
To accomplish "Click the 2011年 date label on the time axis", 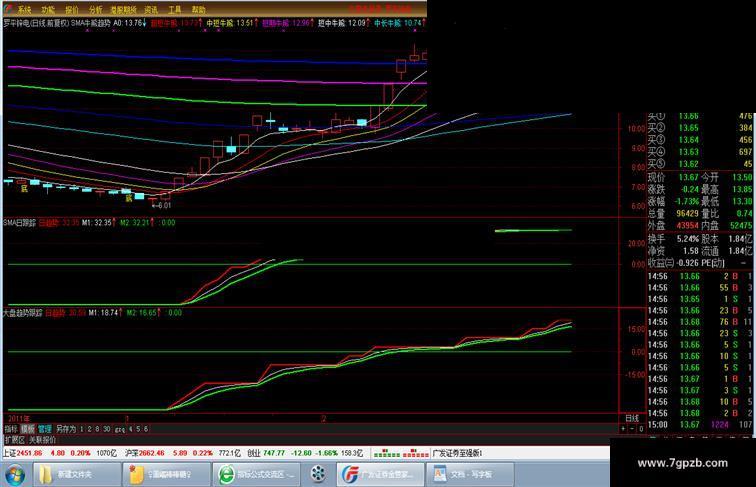I will (x=19, y=419).
